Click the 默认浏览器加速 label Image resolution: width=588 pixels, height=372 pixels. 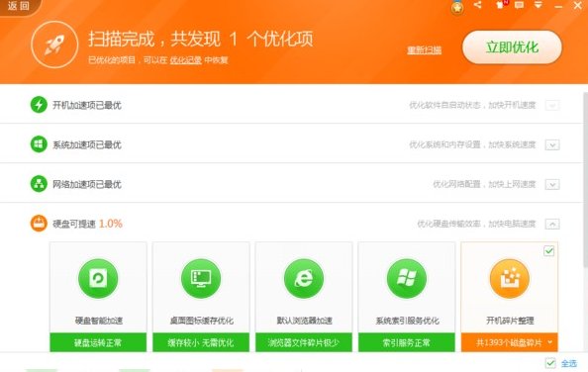pos(304,321)
